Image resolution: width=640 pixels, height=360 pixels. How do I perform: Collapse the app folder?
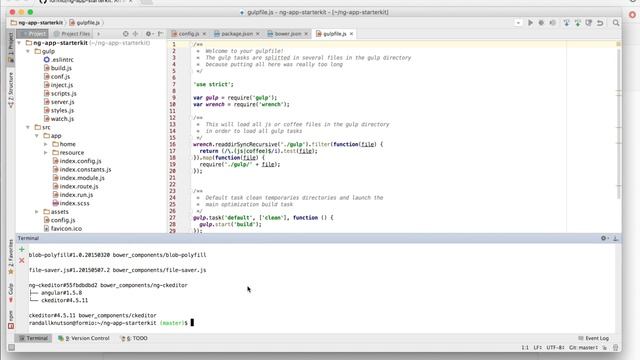(x=37, y=136)
